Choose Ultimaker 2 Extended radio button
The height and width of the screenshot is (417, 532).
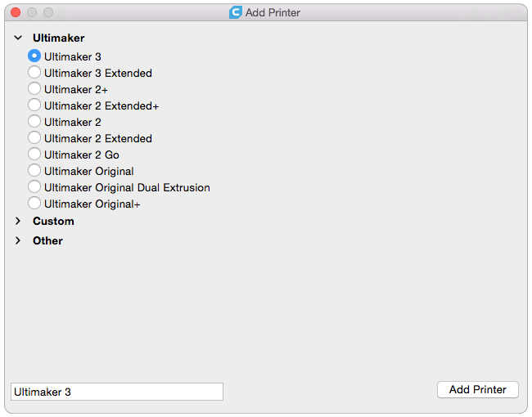pos(34,137)
